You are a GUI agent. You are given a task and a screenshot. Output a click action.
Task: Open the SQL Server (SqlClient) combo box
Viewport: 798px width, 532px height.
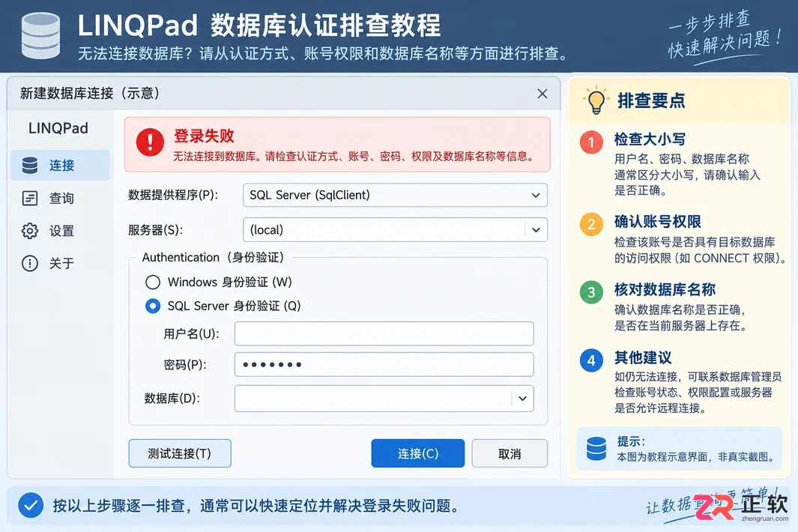(x=395, y=195)
